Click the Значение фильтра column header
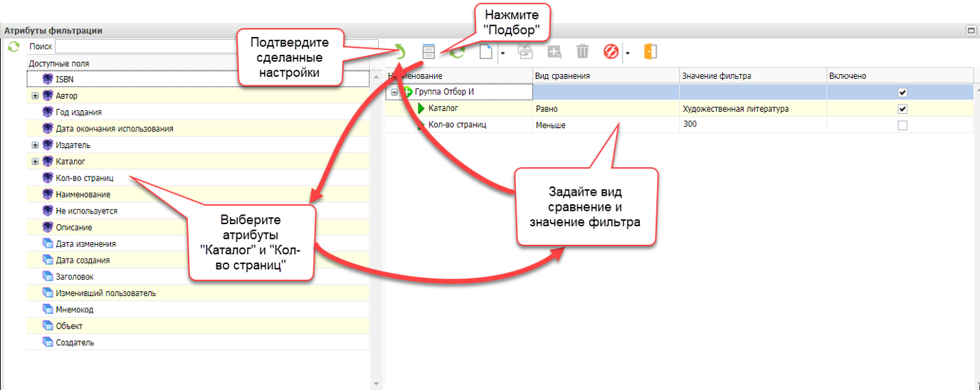Image resolution: width=980 pixels, height=390 pixels. (752, 76)
